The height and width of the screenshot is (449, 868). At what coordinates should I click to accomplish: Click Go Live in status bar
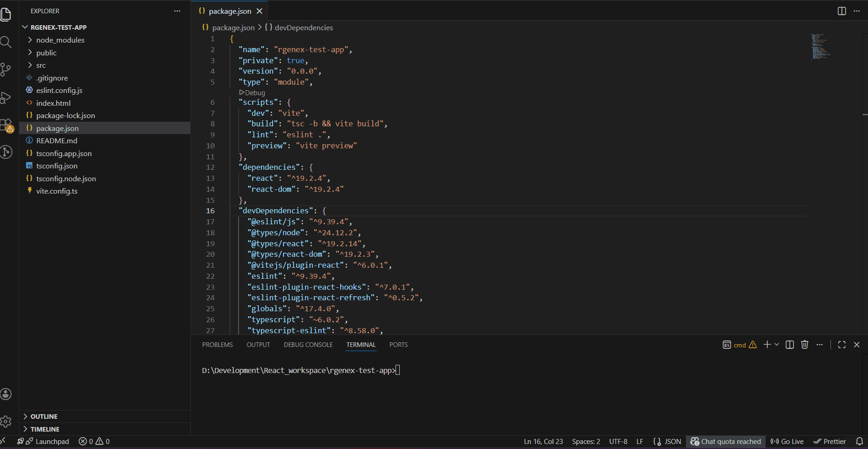click(x=787, y=441)
